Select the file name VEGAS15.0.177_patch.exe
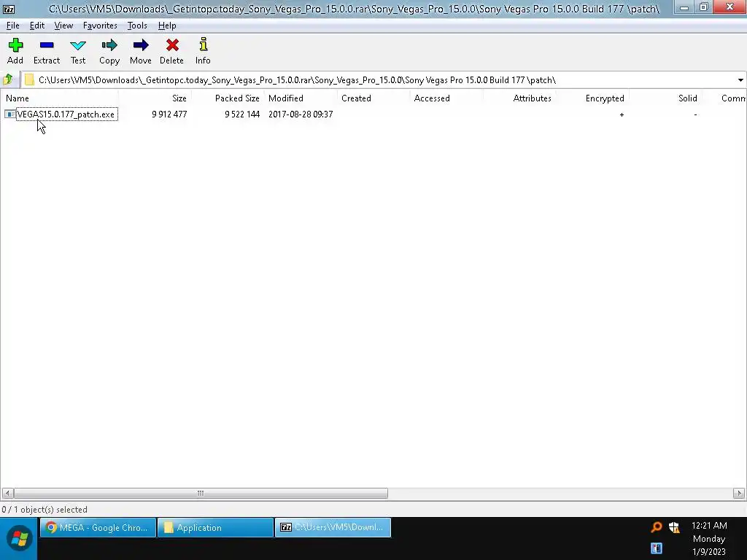This screenshot has width=747, height=560. (66, 114)
